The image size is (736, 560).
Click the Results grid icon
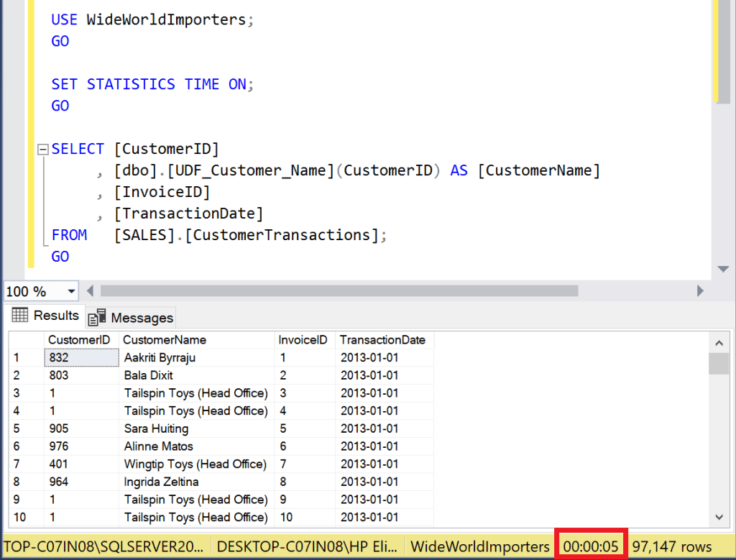20,316
